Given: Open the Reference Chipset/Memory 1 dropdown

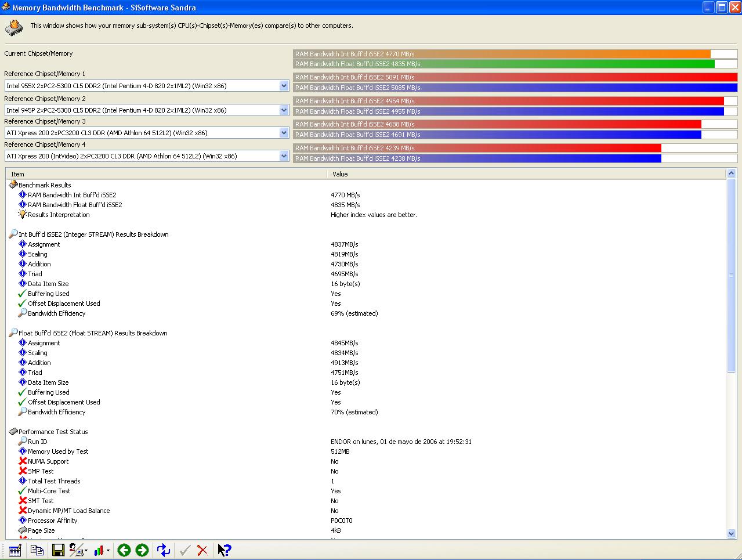Looking at the screenshot, I should click(x=284, y=86).
